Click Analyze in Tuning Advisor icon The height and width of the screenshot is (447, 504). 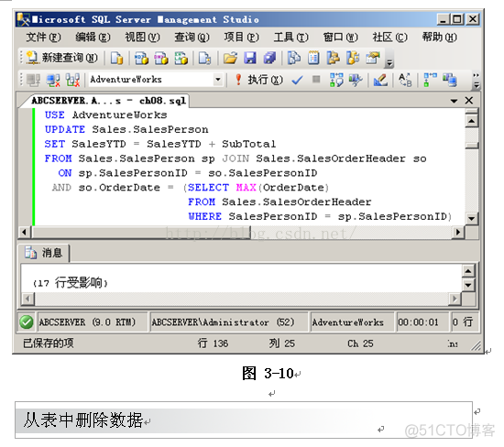356,80
